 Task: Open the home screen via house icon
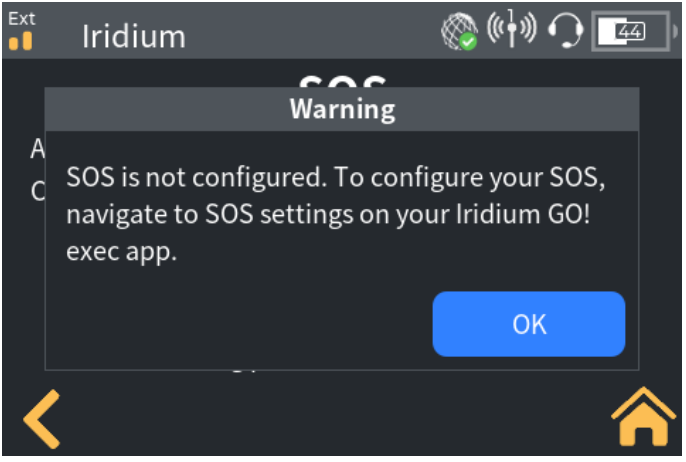[644, 416]
